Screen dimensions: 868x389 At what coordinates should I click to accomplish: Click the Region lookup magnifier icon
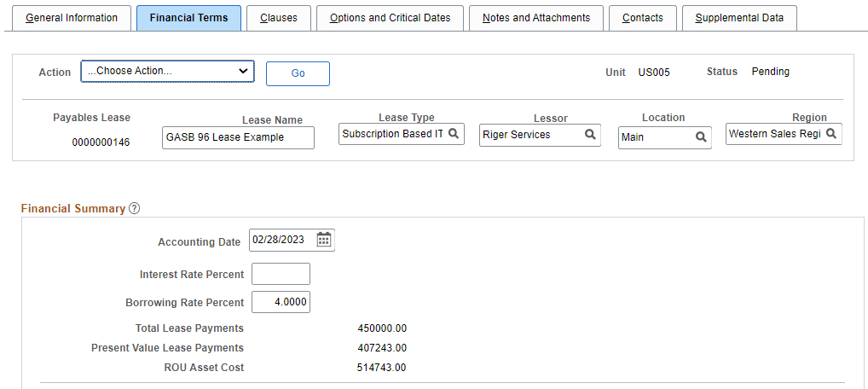pyautogui.click(x=831, y=134)
